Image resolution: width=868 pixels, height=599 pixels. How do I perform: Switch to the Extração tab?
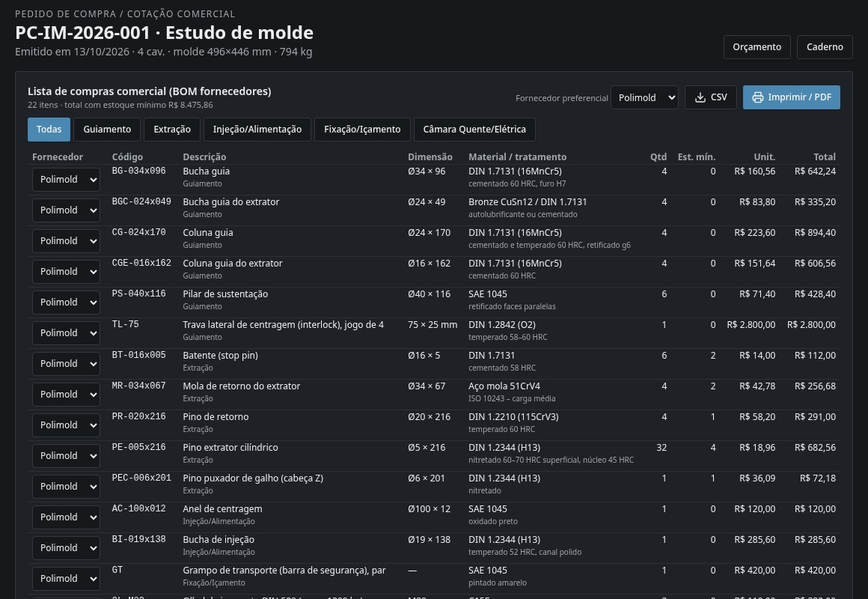172,129
